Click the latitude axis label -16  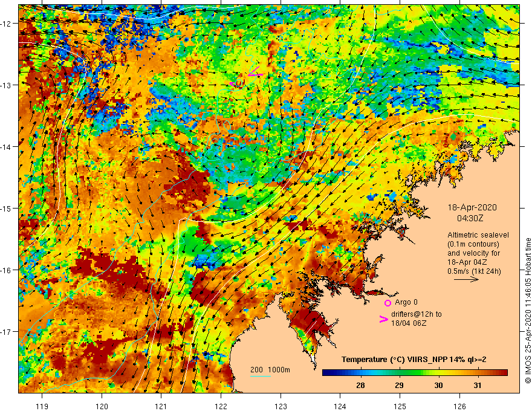tap(7, 270)
